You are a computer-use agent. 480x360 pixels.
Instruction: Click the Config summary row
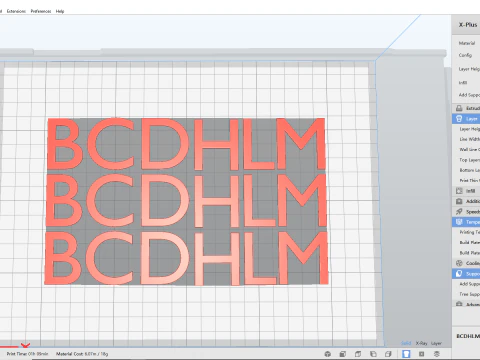pyautogui.click(x=465, y=55)
